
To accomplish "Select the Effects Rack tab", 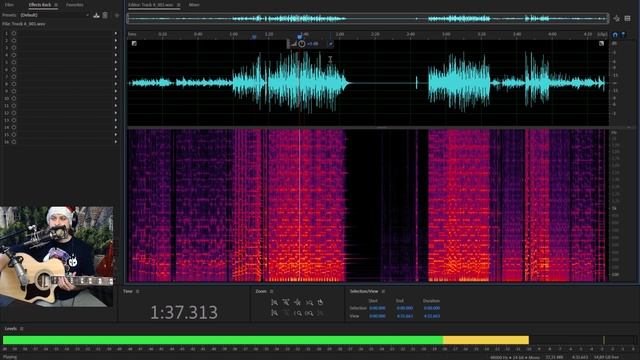I will tap(40, 5).
